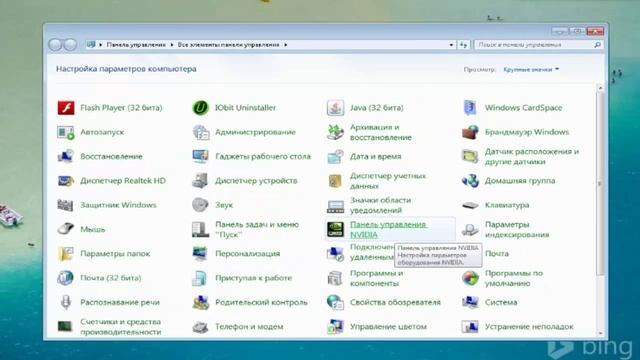Image resolution: width=640 pixels, height=360 pixels.
Task: Expand the address bar history dropdown arrow
Action: (x=451, y=45)
